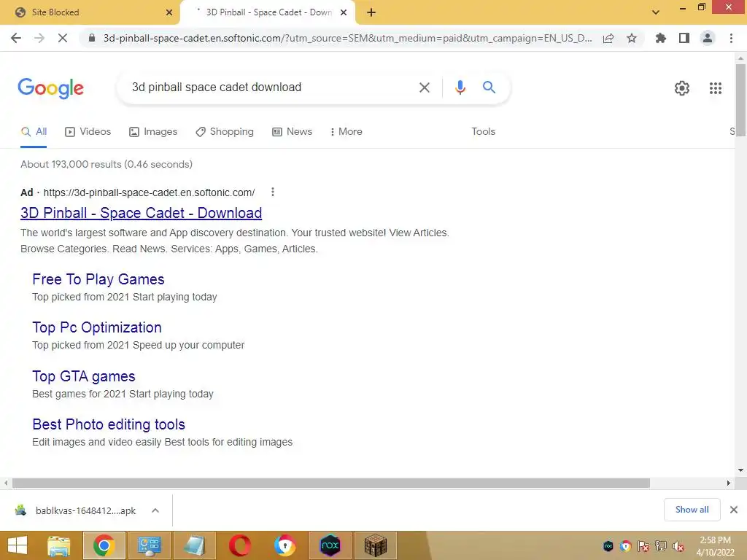The height and width of the screenshot is (560, 747).
Task: Open the 3D Pinball Space Cadet Download link
Action: coord(141,213)
